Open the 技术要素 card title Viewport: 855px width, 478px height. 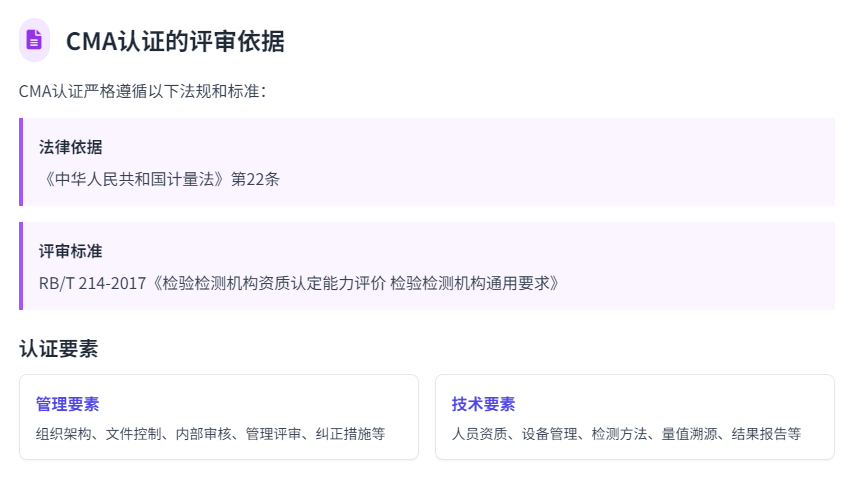tap(483, 404)
